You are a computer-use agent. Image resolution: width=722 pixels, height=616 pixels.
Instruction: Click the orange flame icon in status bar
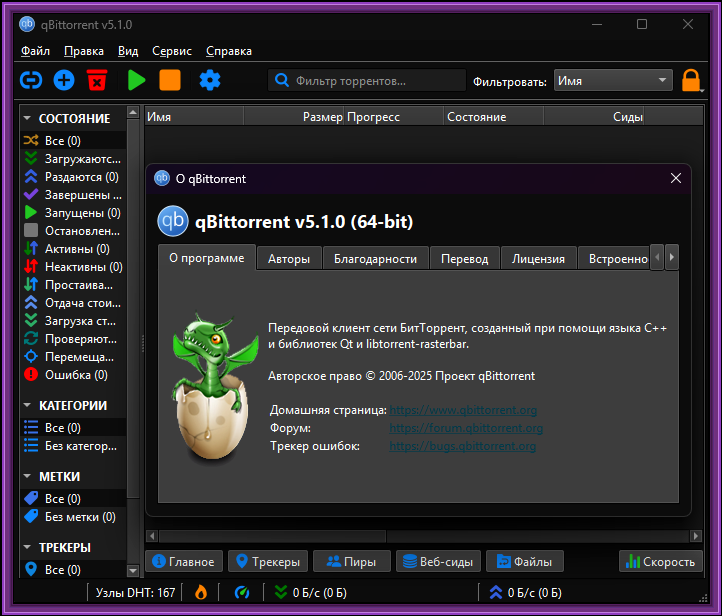tap(201, 592)
